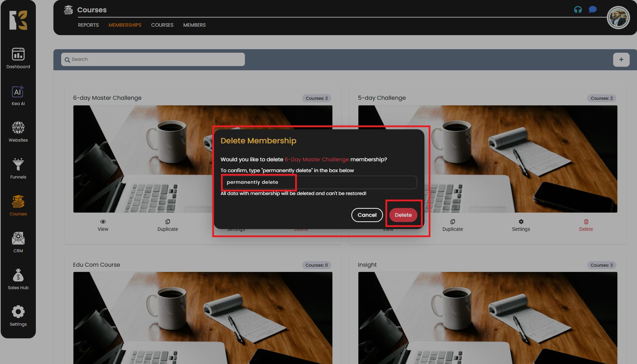Image resolution: width=637 pixels, height=364 pixels.
Task: Cancel the Delete Membership dialog
Action: pyautogui.click(x=367, y=215)
